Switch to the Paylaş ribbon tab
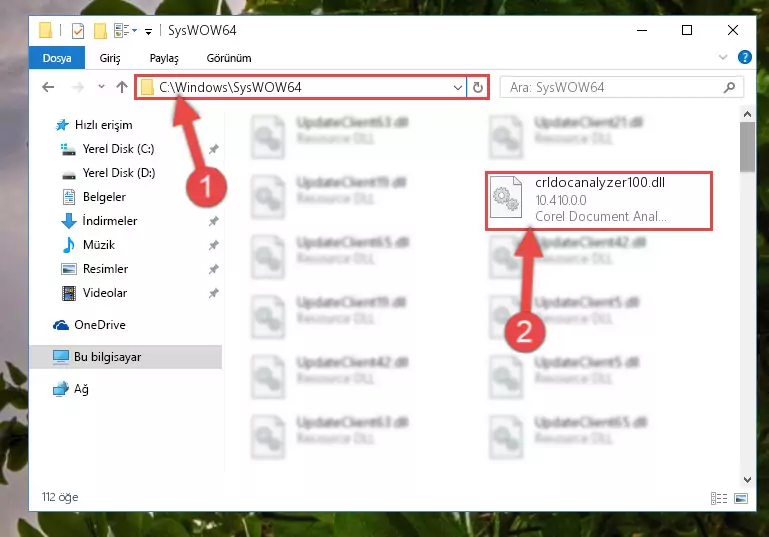The height and width of the screenshot is (537, 769). pos(164,58)
